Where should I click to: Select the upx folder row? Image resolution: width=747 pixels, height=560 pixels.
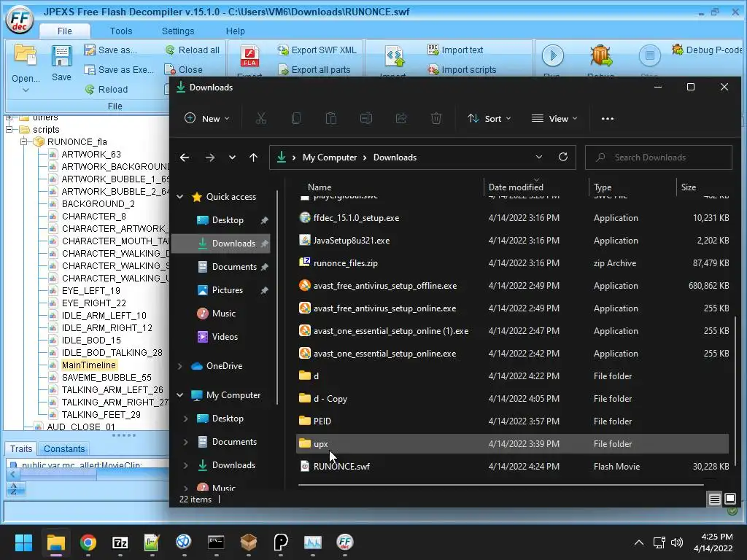tap(512, 443)
